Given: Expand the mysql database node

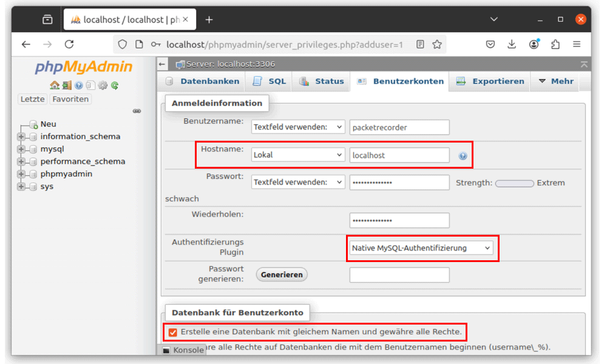Looking at the screenshot, I should tap(21, 149).
